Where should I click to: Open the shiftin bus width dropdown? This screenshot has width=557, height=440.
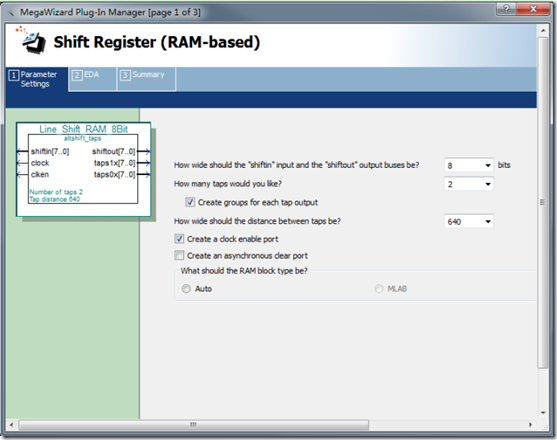[469, 165]
